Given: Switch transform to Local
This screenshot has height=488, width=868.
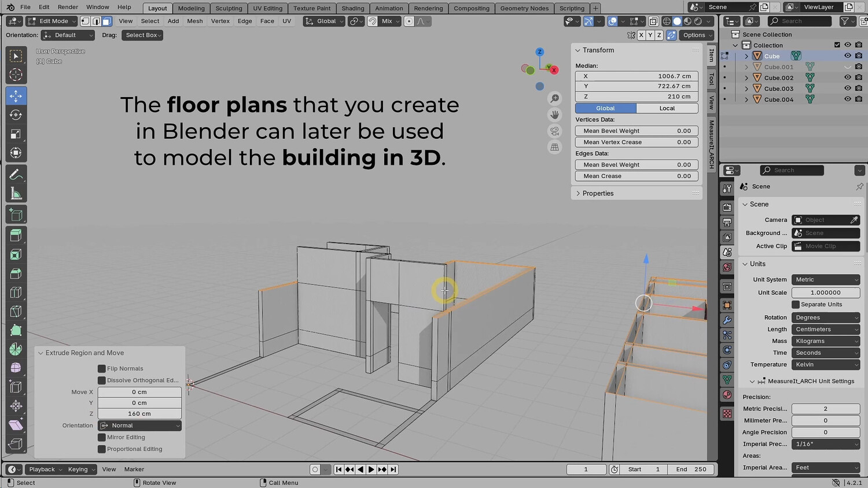Looking at the screenshot, I should 667,108.
